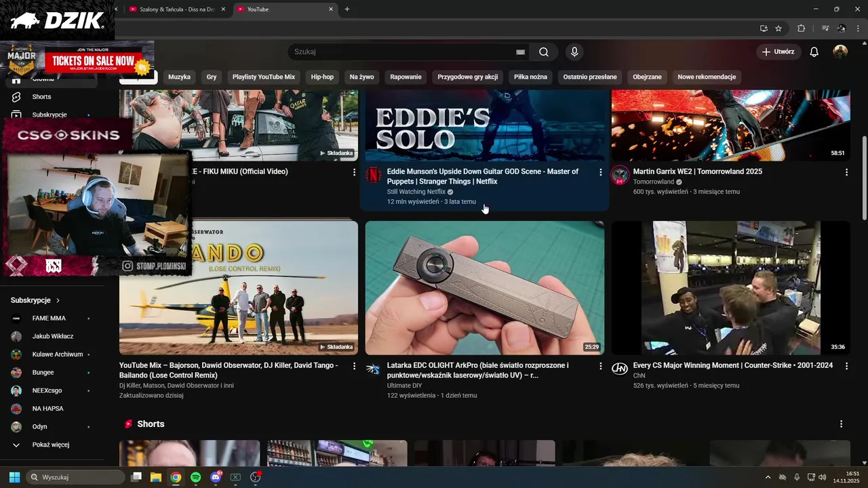Open Kulawe Archiwum subscription channel
This screenshot has height=488, width=868.
point(51,354)
